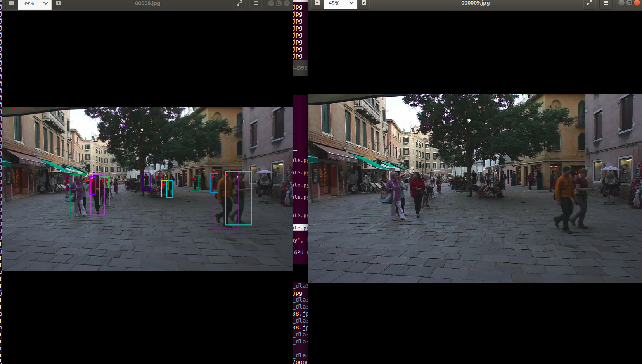Click the 00008.jpg title bar text
This screenshot has width=642, height=364.
click(147, 3)
